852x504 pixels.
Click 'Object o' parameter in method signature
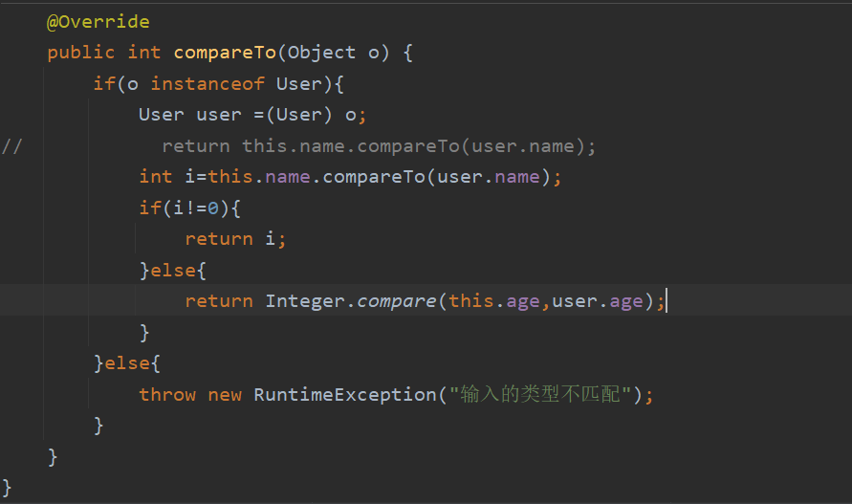pos(333,53)
